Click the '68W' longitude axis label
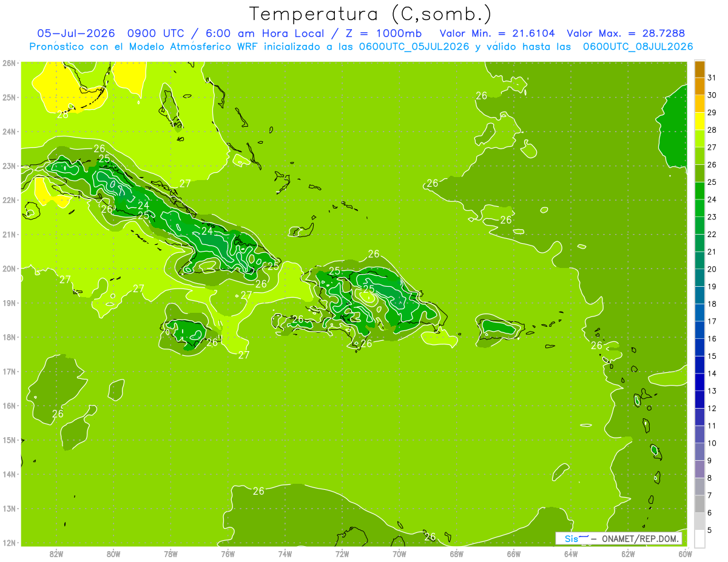Screen dimensions: 728x562 pos(456,554)
